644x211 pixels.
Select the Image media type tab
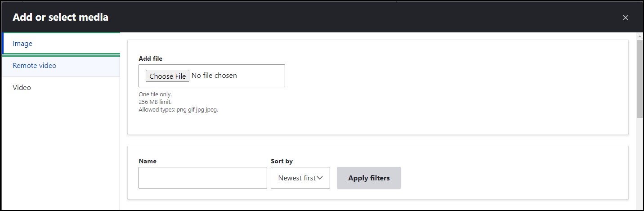click(x=61, y=44)
